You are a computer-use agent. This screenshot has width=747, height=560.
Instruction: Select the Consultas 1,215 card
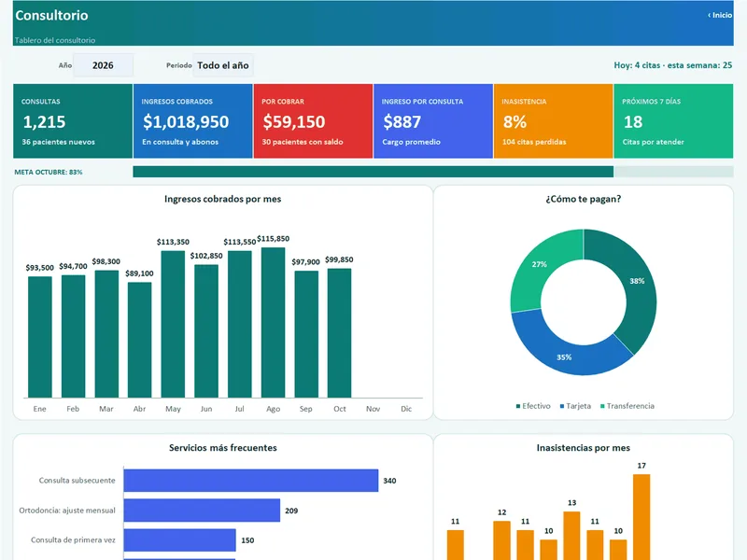coord(73,121)
